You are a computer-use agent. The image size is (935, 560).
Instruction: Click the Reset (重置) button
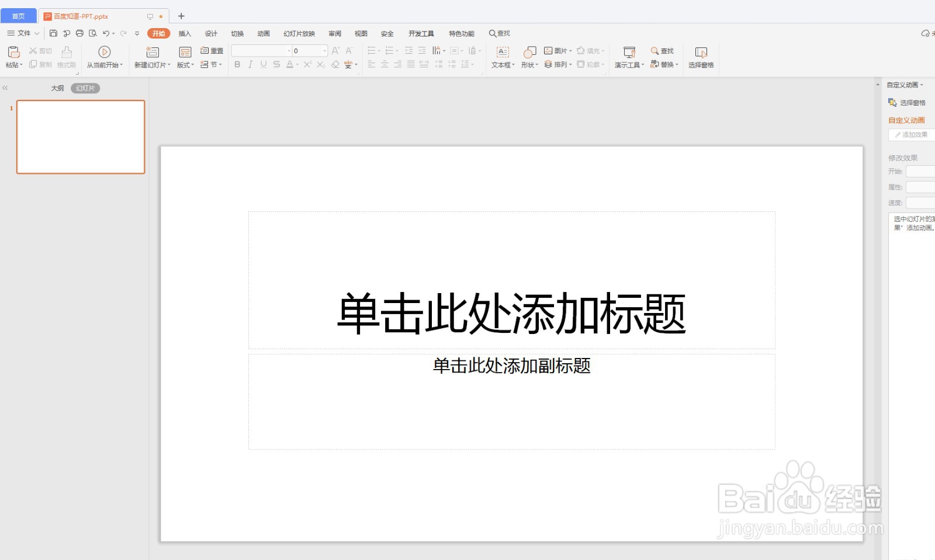(212, 51)
